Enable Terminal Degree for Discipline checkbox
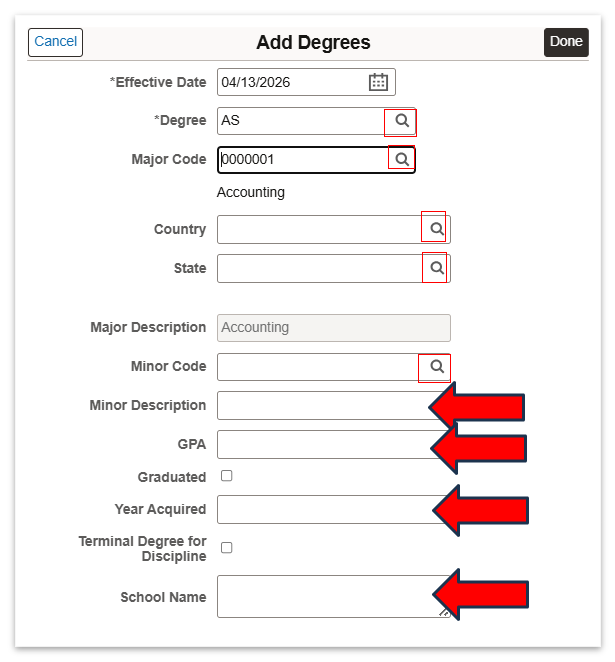This screenshot has width=615, height=662. (x=227, y=547)
